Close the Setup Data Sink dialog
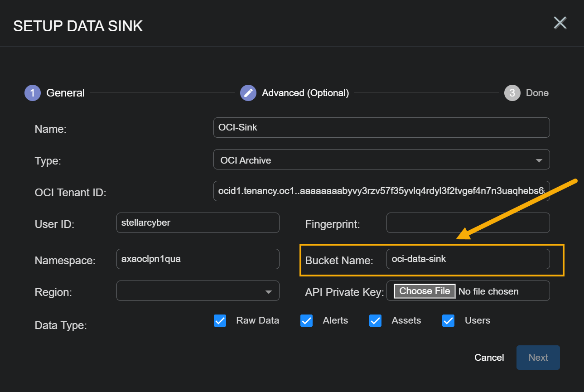This screenshot has height=392, width=584. click(560, 23)
